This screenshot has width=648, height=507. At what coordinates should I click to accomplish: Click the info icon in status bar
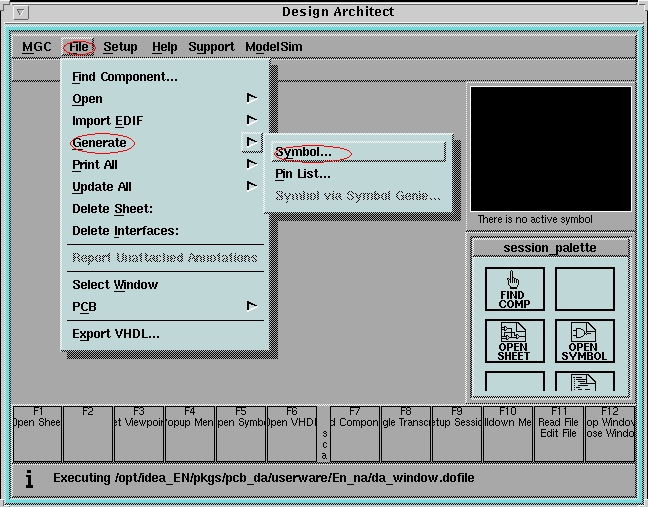tap(29, 479)
